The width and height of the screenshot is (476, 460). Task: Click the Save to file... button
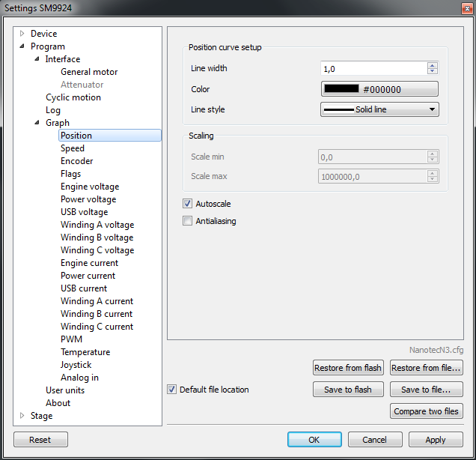426,390
